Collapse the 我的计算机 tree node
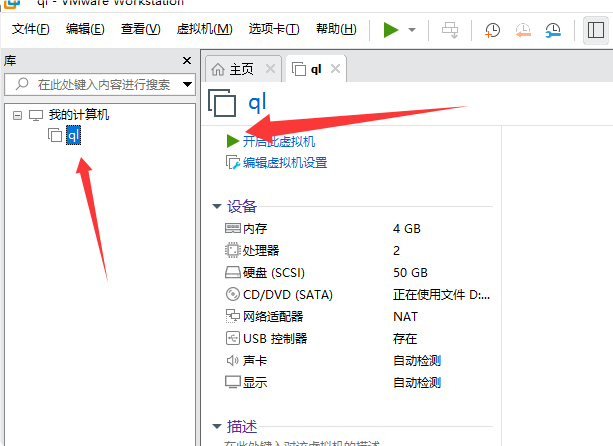613x446 pixels. 17,115
